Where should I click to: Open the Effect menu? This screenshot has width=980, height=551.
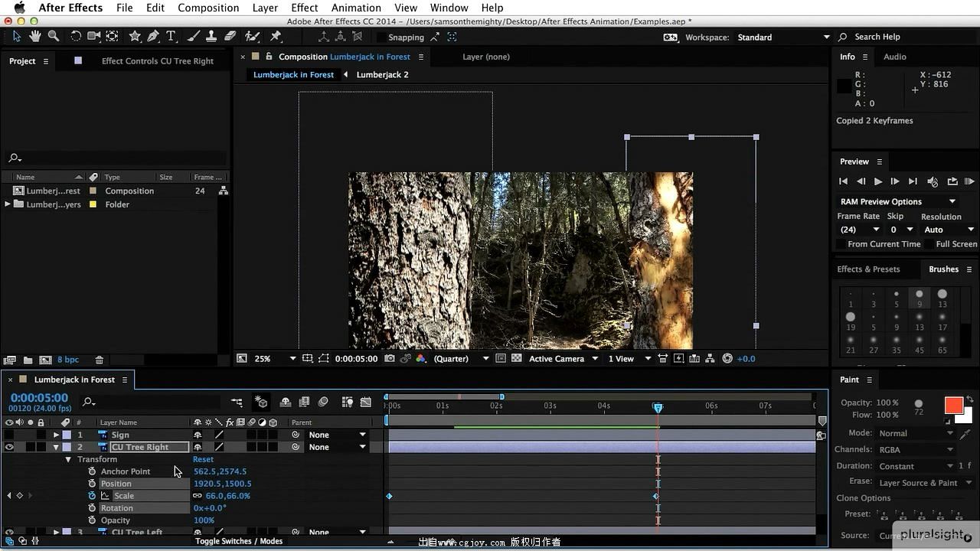(305, 8)
